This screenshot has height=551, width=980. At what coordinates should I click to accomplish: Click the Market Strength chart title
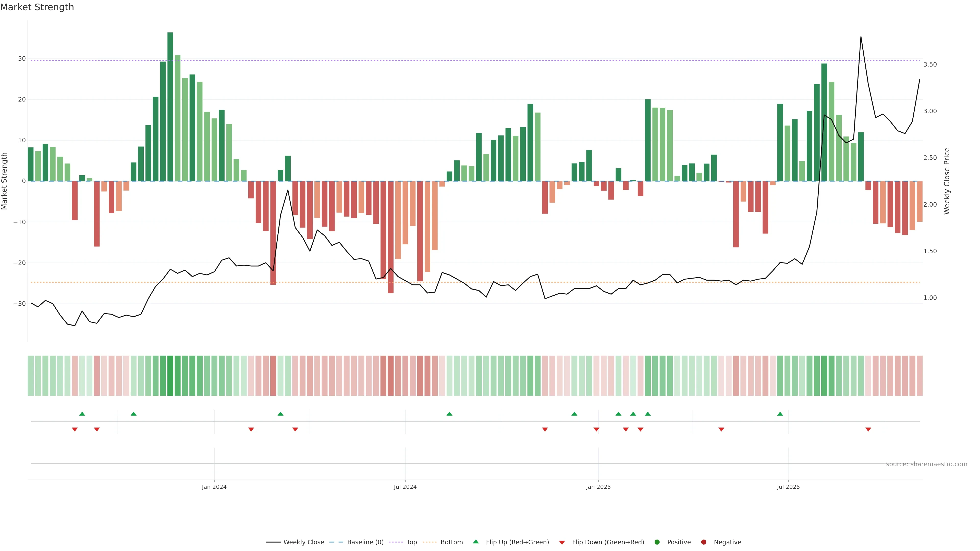(37, 7)
